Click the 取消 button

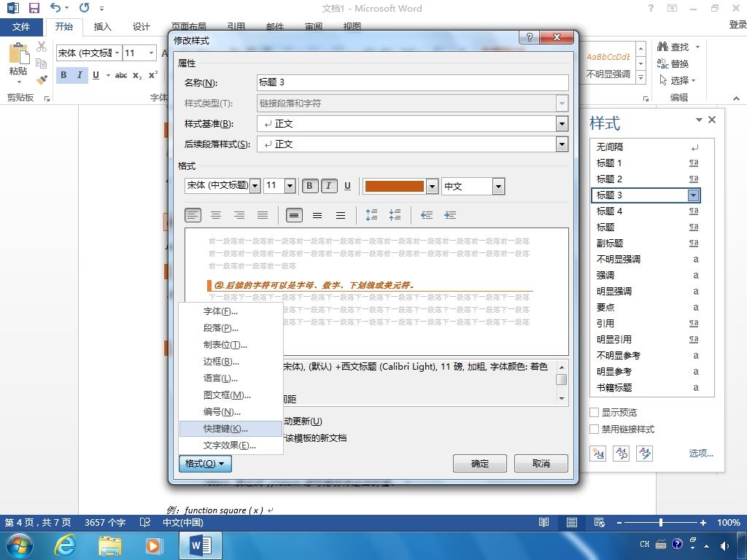pyautogui.click(x=541, y=463)
